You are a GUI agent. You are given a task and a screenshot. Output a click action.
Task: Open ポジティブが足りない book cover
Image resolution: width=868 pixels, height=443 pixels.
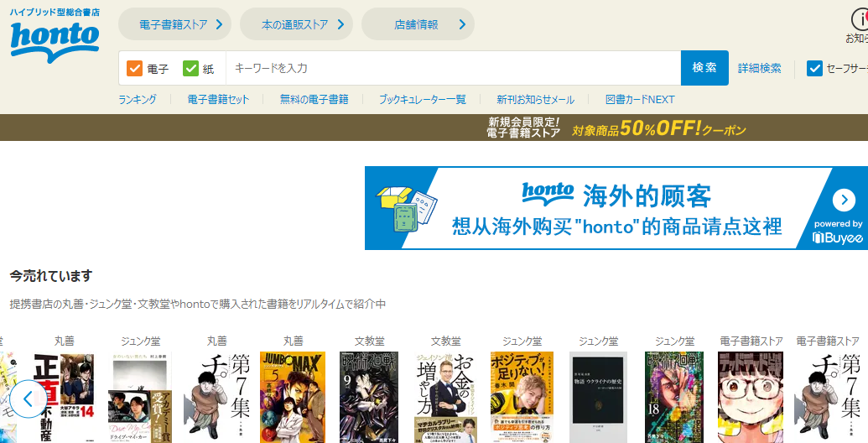coord(522,397)
